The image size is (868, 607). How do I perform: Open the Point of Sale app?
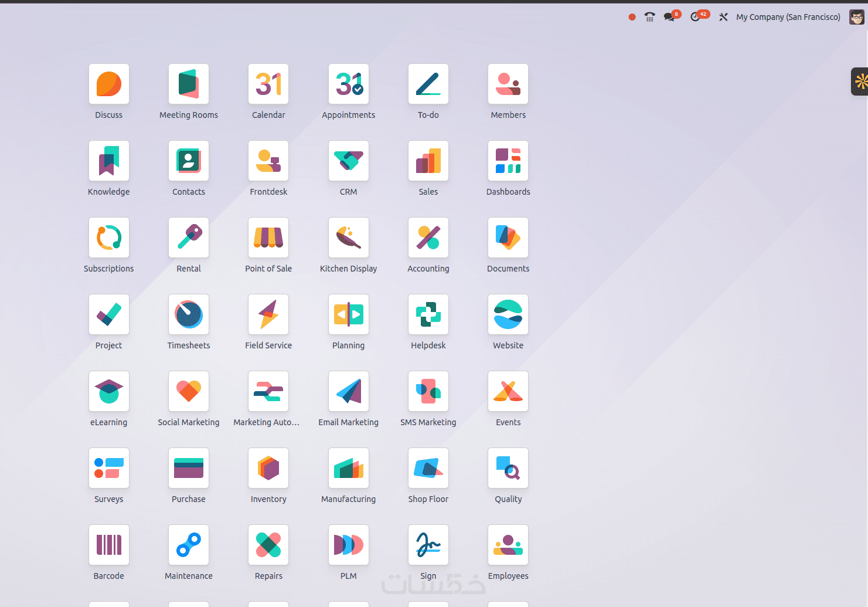(x=268, y=238)
